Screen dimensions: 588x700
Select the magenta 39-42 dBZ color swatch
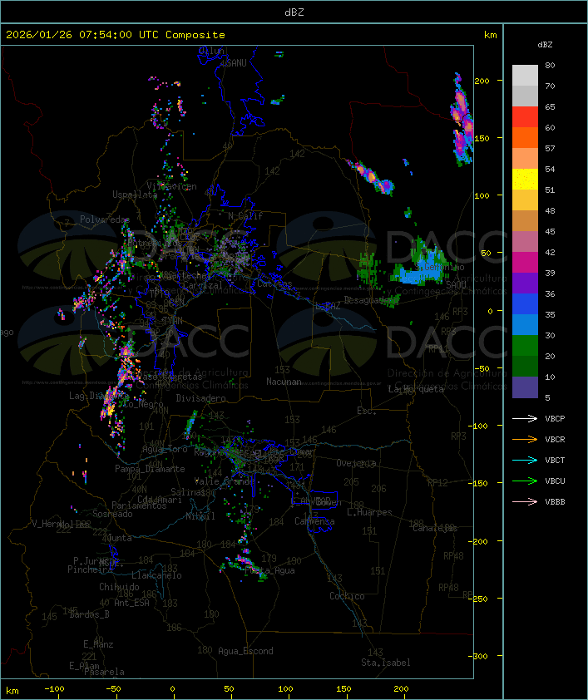click(x=525, y=263)
